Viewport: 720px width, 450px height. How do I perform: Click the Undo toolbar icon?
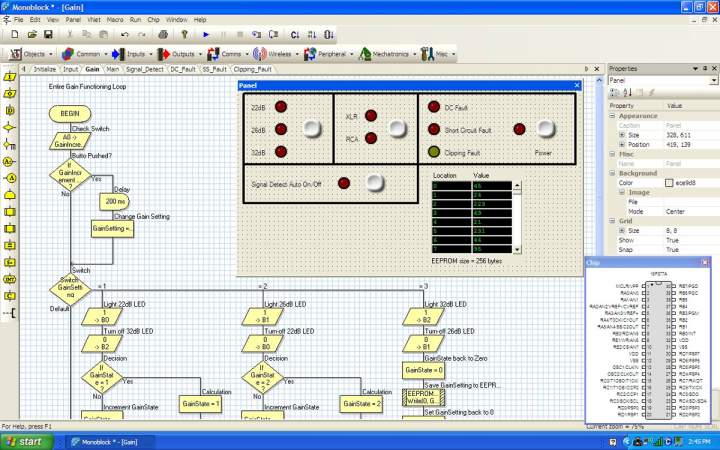tap(124, 34)
